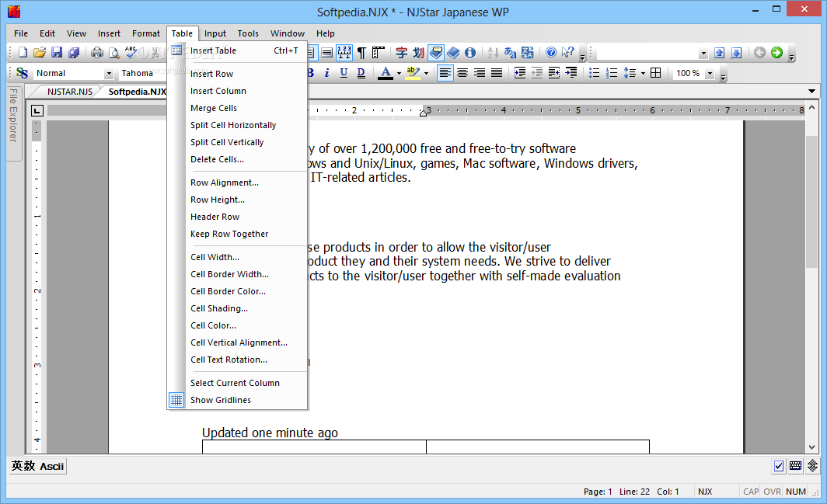Select Merge Cells menu entry
The width and height of the screenshot is (827, 504).
point(237,108)
